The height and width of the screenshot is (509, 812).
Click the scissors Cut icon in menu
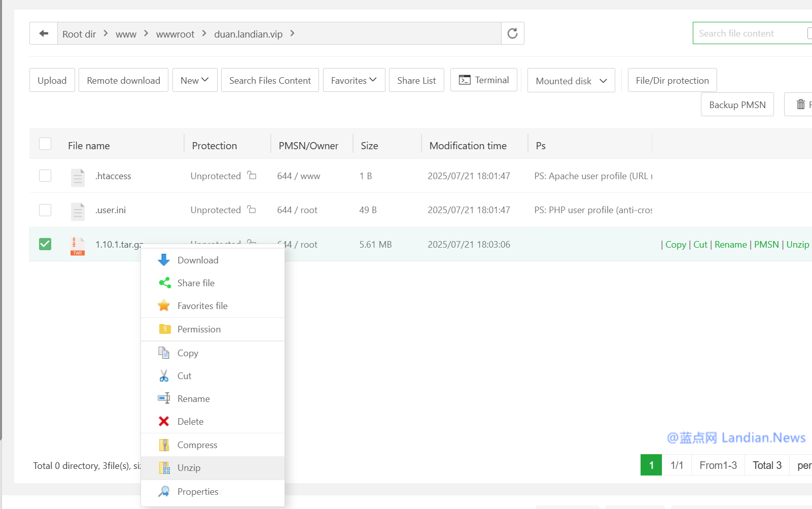[x=164, y=376]
